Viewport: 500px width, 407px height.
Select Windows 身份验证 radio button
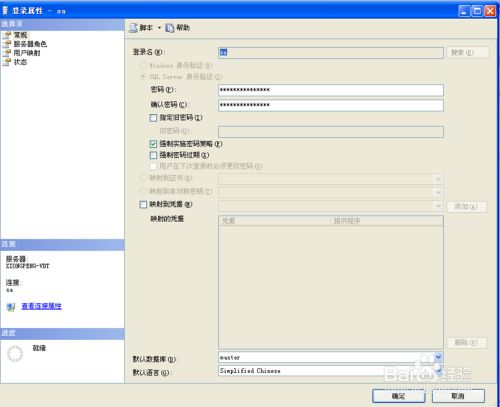tap(143, 65)
